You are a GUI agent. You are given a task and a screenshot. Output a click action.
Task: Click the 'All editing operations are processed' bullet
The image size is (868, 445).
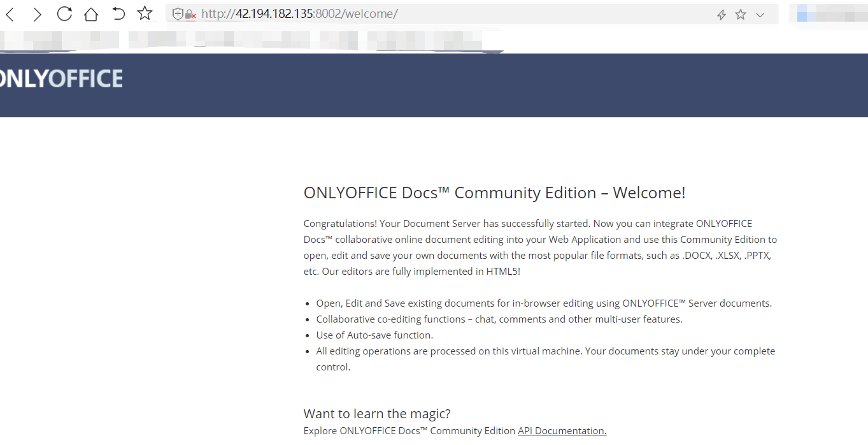tap(546, 359)
